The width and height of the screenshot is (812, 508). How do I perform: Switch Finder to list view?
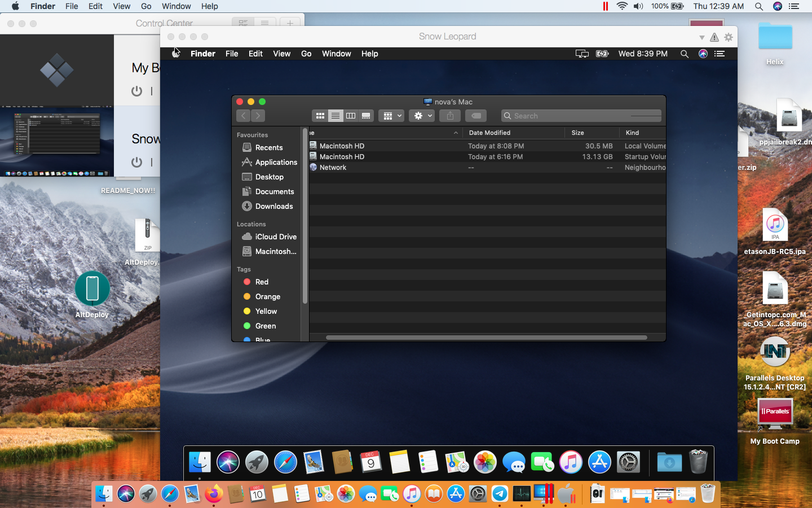[x=336, y=116]
